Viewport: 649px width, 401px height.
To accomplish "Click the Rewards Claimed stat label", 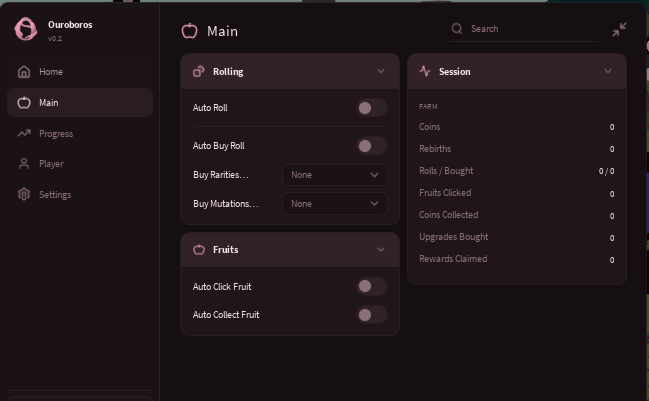I will pyautogui.click(x=453, y=259).
